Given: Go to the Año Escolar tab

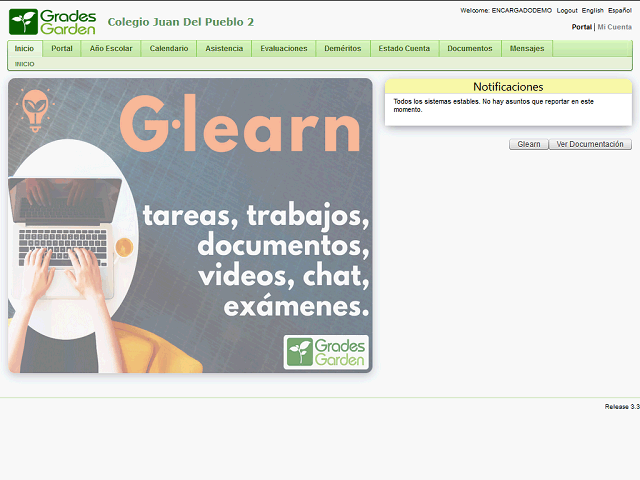Looking at the screenshot, I should click(x=111, y=49).
